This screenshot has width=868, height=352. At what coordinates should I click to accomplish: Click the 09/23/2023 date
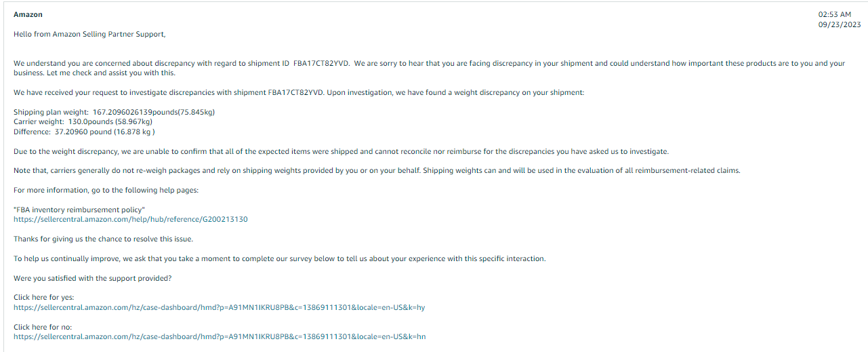pyautogui.click(x=840, y=24)
